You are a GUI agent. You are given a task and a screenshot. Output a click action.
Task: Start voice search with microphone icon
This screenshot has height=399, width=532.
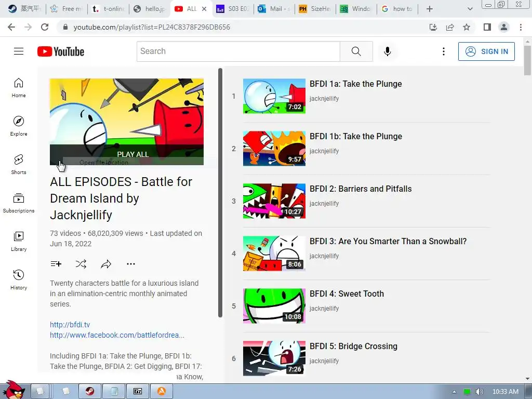[x=388, y=51]
